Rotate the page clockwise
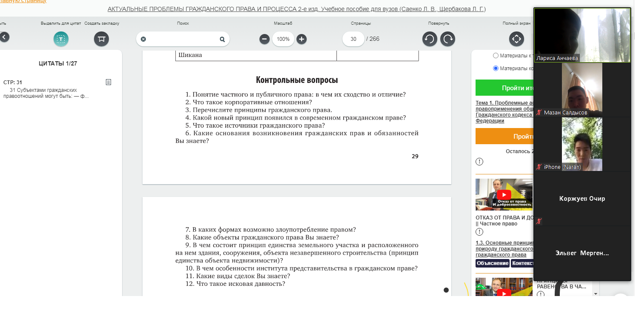This screenshot has width=644, height=319. [x=447, y=39]
